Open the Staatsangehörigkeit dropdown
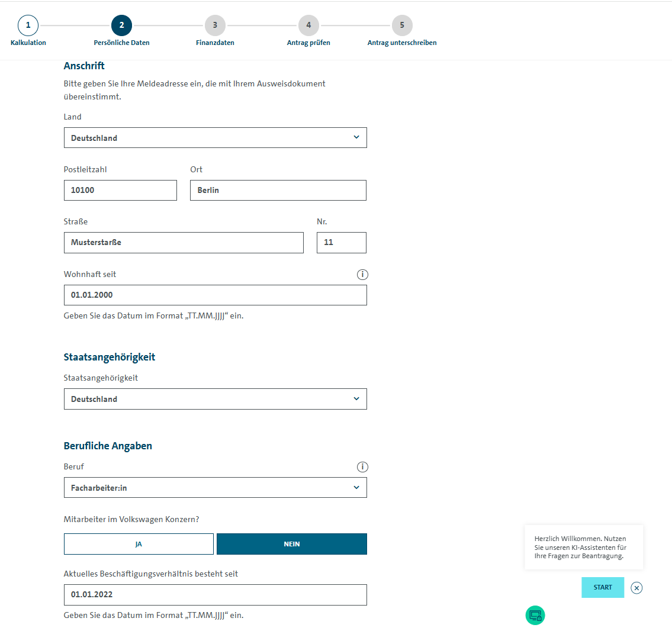 [215, 399]
